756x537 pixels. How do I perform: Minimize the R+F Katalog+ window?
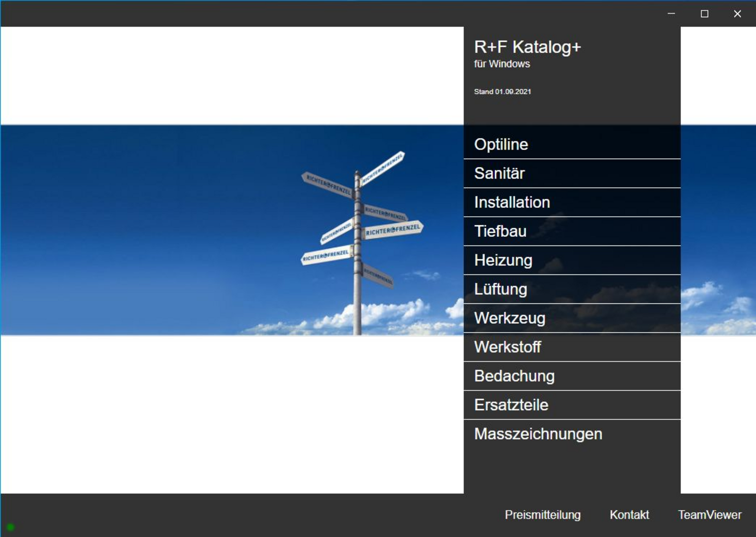pos(672,14)
